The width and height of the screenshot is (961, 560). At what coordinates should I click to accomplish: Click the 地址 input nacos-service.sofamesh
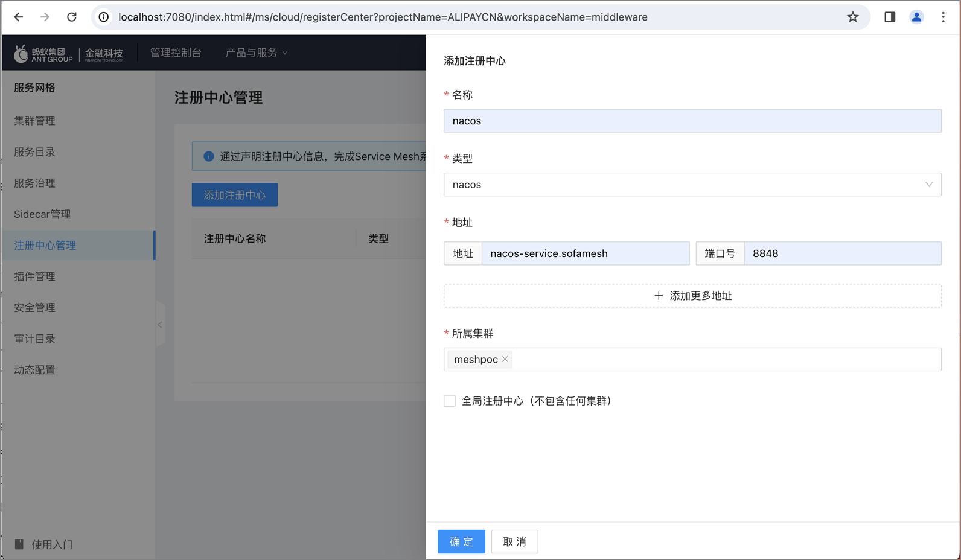tap(586, 253)
